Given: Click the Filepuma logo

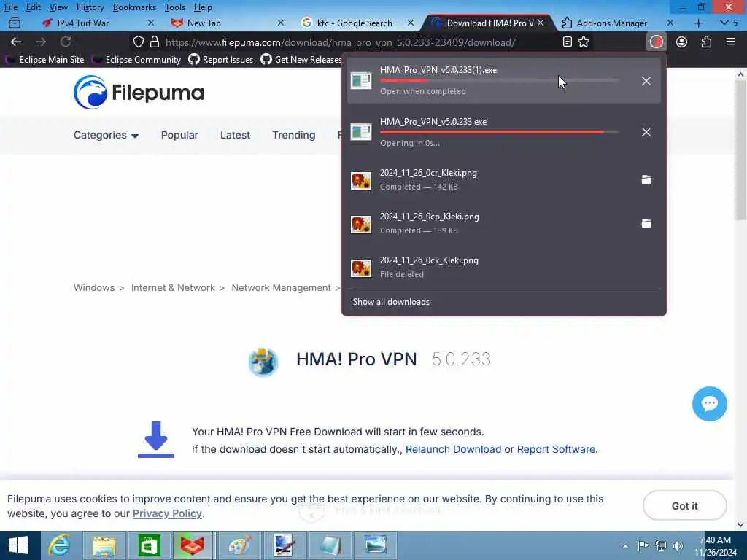Looking at the screenshot, I should click(139, 93).
